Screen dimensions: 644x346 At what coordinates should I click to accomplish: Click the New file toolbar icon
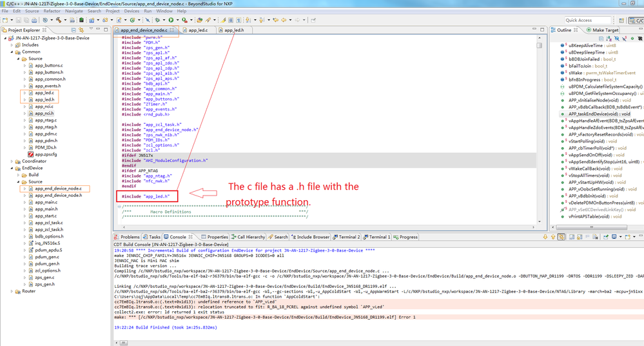5,20
